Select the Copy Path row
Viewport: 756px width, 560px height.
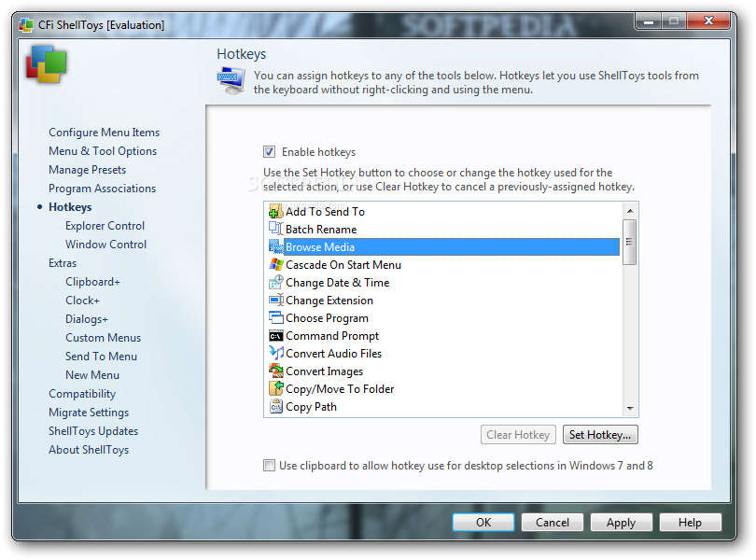[442, 407]
